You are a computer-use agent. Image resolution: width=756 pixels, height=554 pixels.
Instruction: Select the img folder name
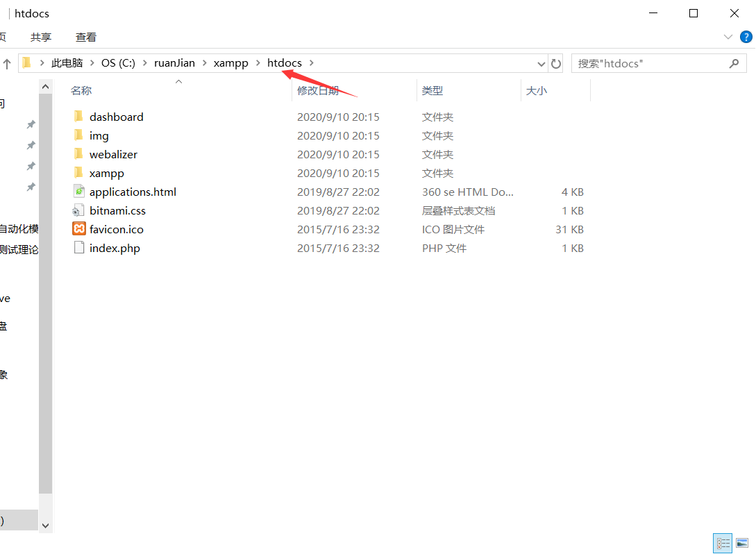point(99,136)
